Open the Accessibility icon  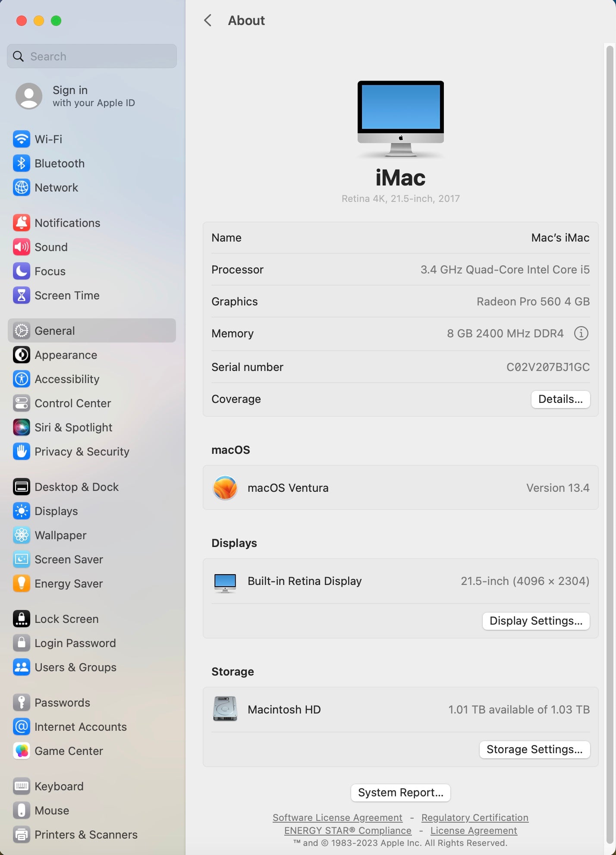(22, 379)
